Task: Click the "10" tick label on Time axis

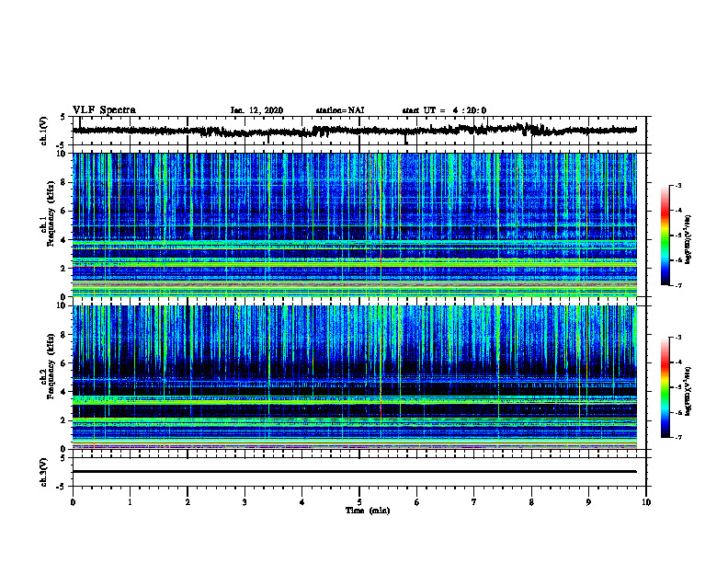Action: click(x=646, y=502)
